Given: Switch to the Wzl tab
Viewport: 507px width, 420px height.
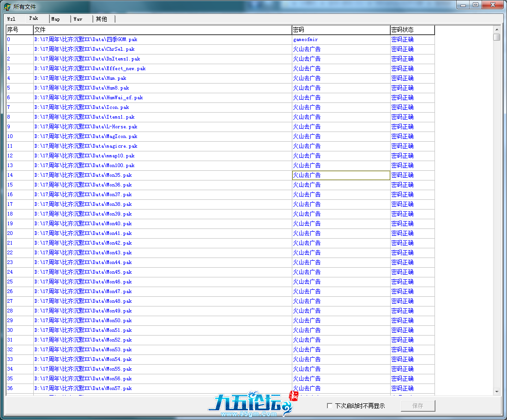Looking at the screenshot, I should pos(15,19).
